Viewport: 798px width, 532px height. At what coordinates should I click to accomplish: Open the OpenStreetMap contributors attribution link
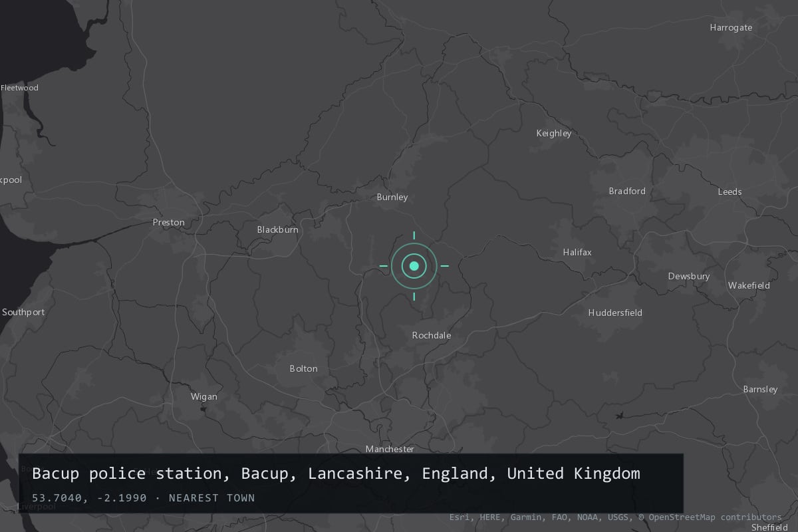710,517
